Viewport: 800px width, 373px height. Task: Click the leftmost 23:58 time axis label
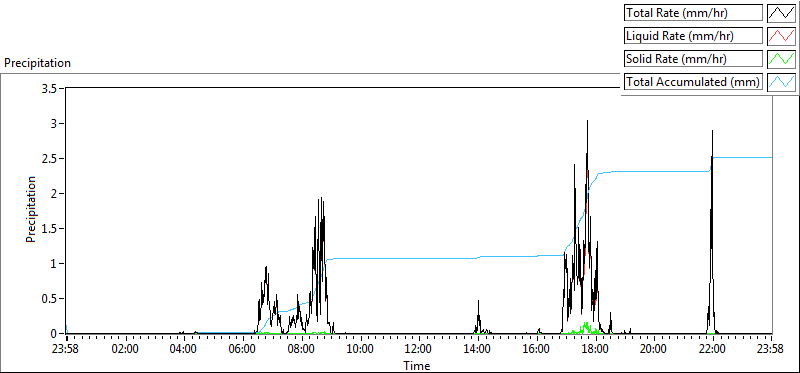point(66,350)
